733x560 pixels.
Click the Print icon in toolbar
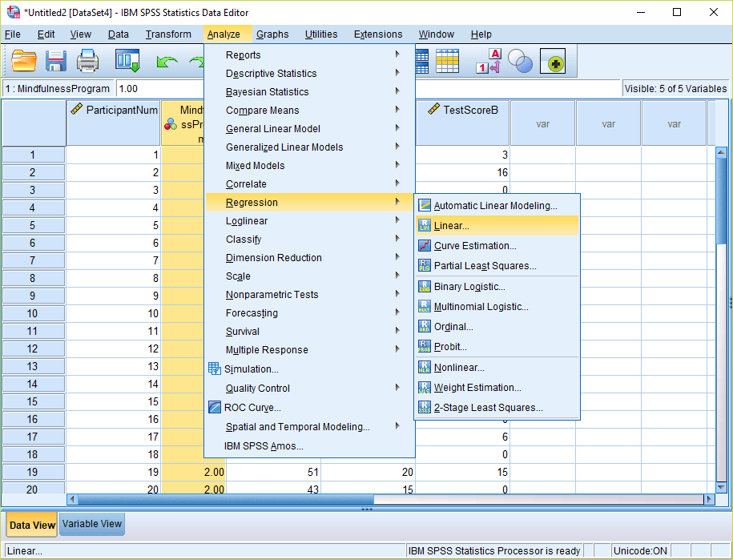click(x=87, y=62)
